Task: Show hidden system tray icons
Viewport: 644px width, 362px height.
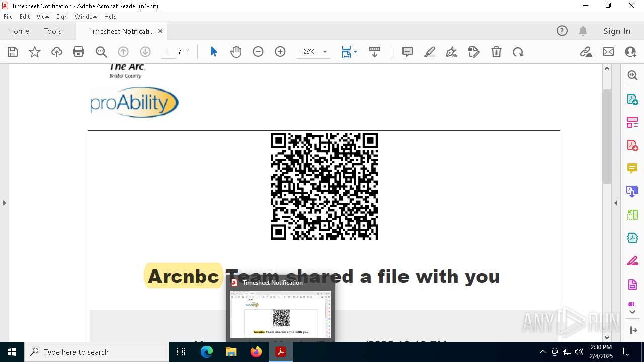Action: (542, 352)
